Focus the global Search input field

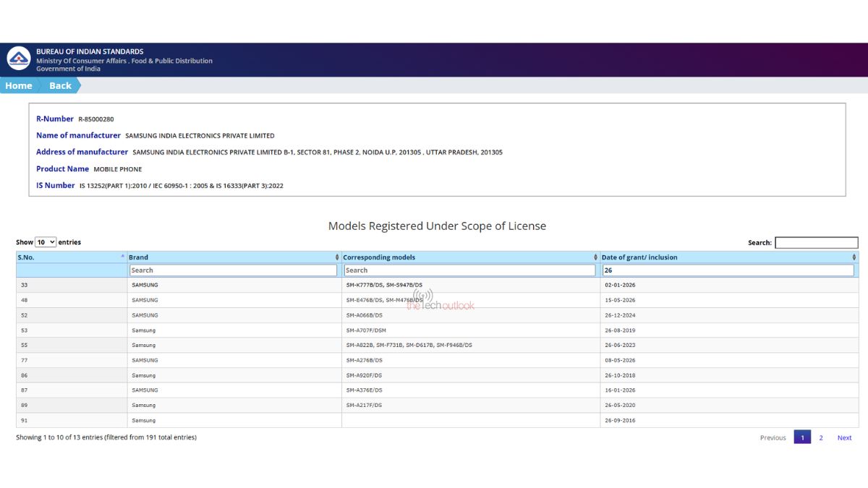[816, 243]
